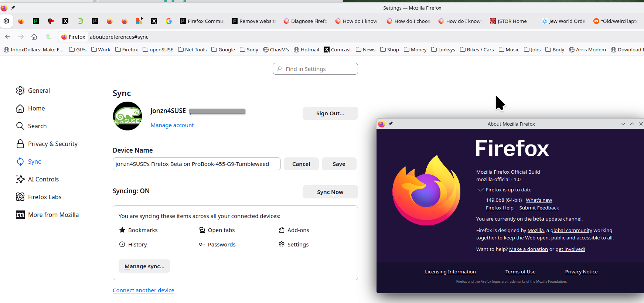Cancel the device name edit
Screen dimensions: 644x303
pyautogui.click(x=301, y=164)
